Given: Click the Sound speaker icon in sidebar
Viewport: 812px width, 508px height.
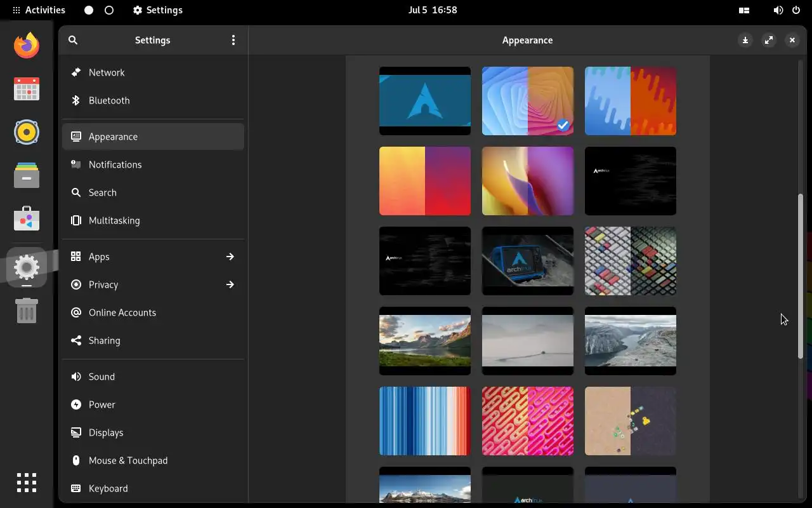Looking at the screenshot, I should point(76,377).
